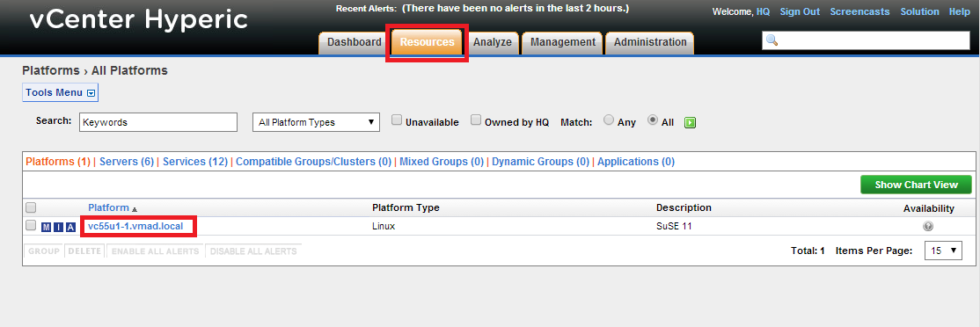
Task: Open the Items Per Page dropdown
Action: [x=943, y=251]
